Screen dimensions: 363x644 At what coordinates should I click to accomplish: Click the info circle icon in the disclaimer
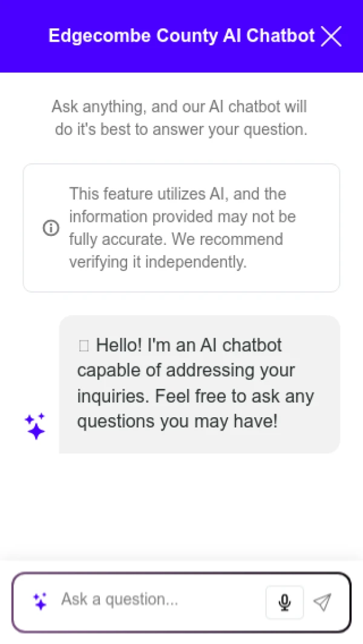(x=51, y=228)
